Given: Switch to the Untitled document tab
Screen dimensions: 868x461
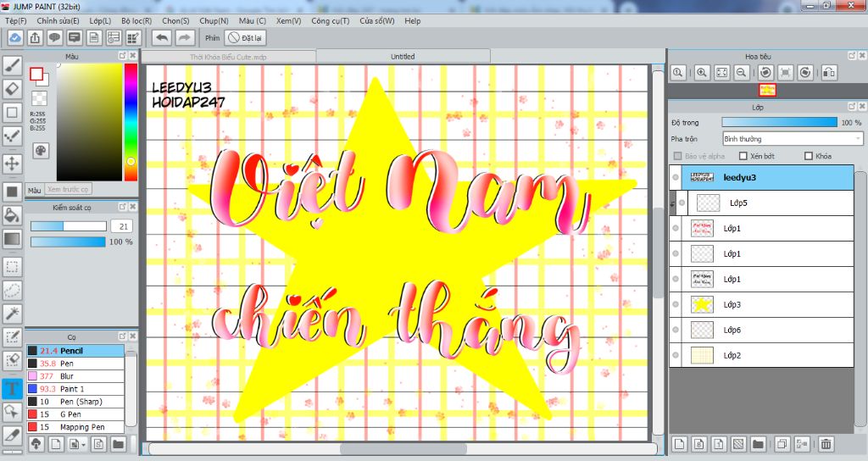Looking at the screenshot, I should [x=403, y=57].
